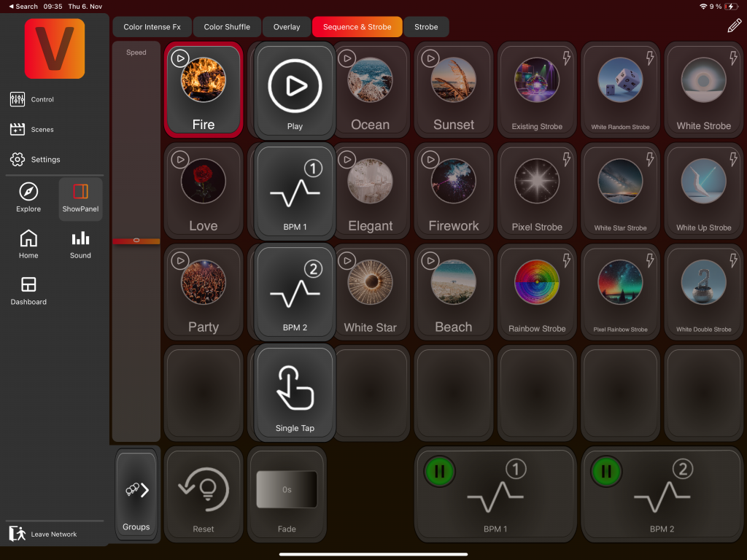
Task: Open the Explore compass icon
Action: coord(28,192)
